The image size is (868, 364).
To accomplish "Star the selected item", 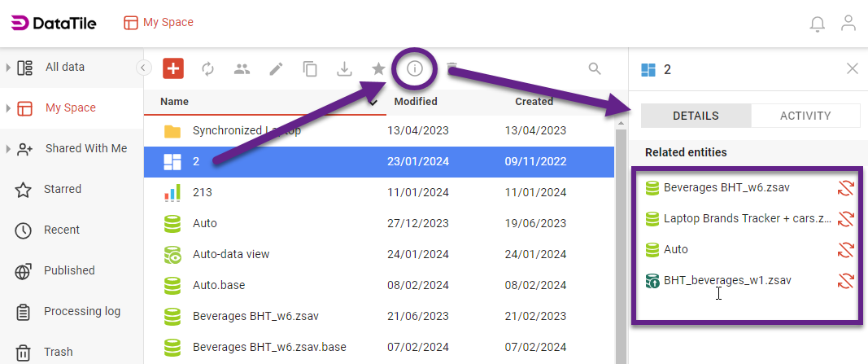I will 378,69.
